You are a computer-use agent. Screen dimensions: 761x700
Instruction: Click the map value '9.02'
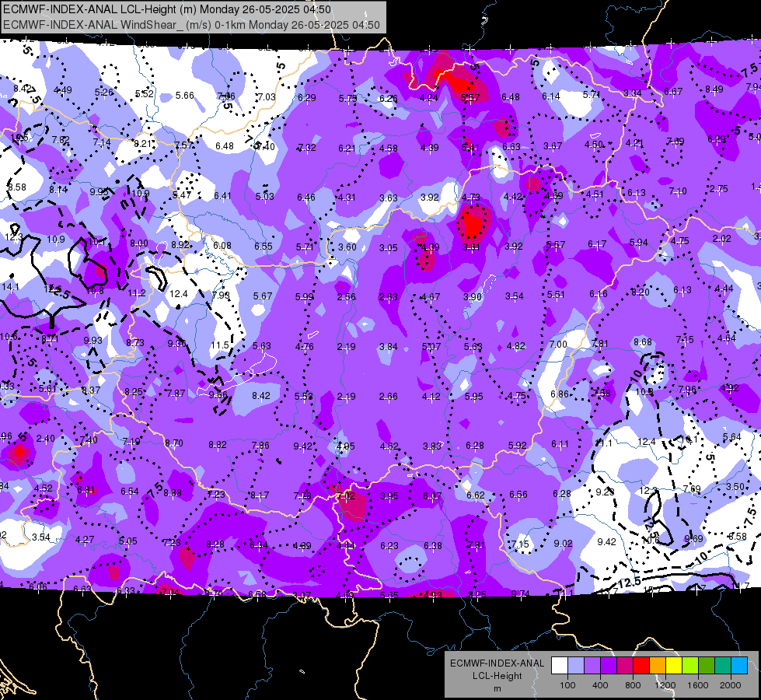click(x=563, y=543)
